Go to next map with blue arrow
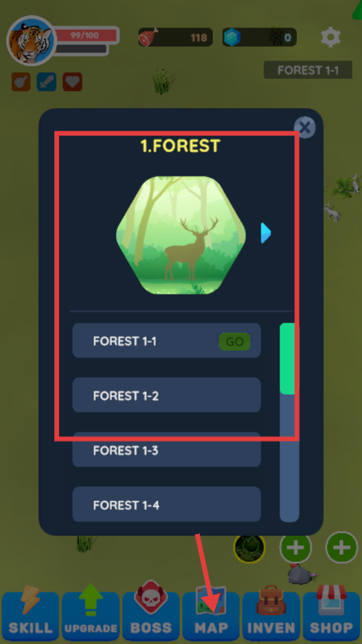 265,233
